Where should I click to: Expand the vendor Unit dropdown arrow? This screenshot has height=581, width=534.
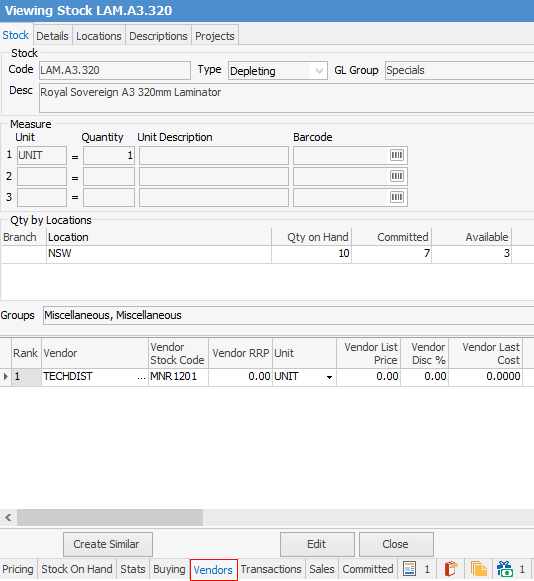point(329,377)
